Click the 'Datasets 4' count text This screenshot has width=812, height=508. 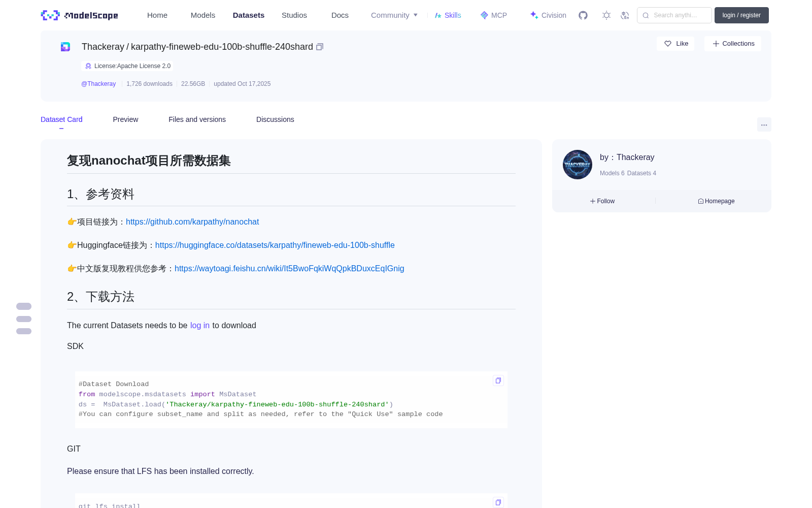tap(641, 173)
